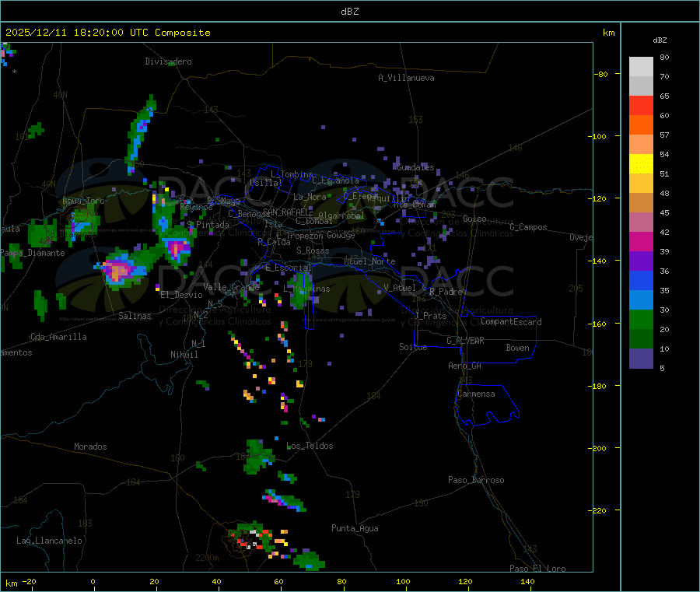Pick the 20 dBZ green legend swatch
700x592 pixels.
(641, 319)
